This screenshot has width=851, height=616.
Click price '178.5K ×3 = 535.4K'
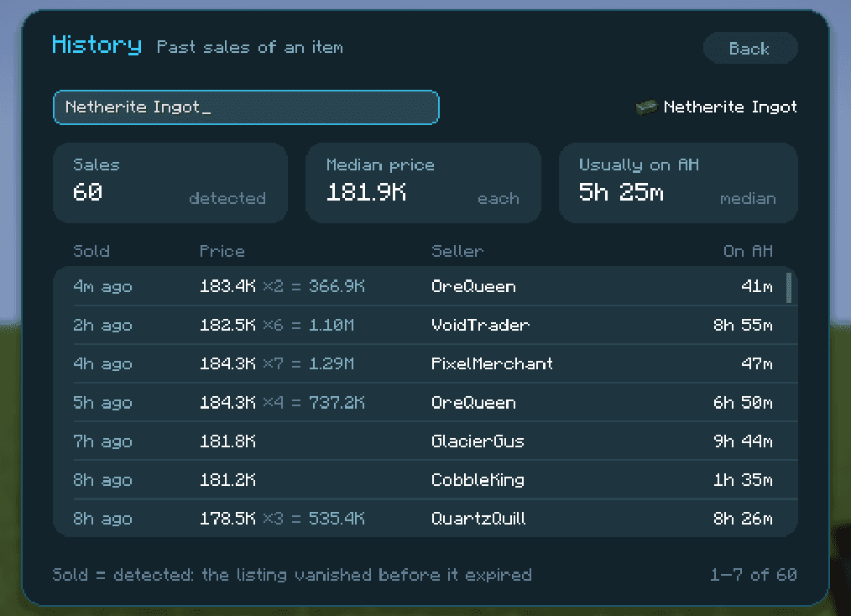282,519
